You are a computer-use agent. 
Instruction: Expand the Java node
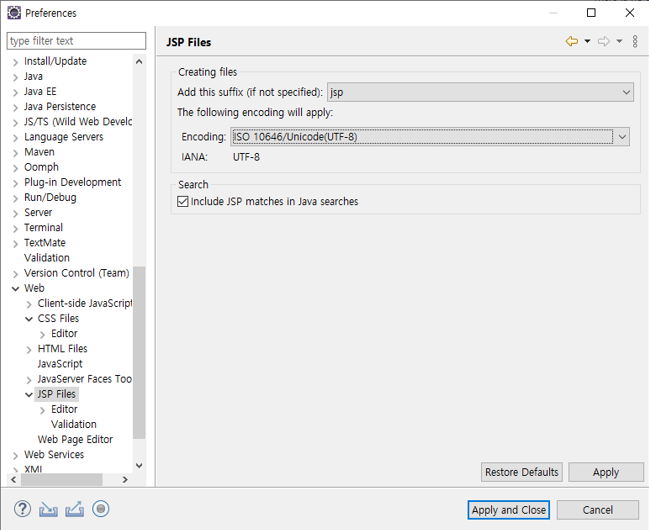pyautogui.click(x=15, y=77)
